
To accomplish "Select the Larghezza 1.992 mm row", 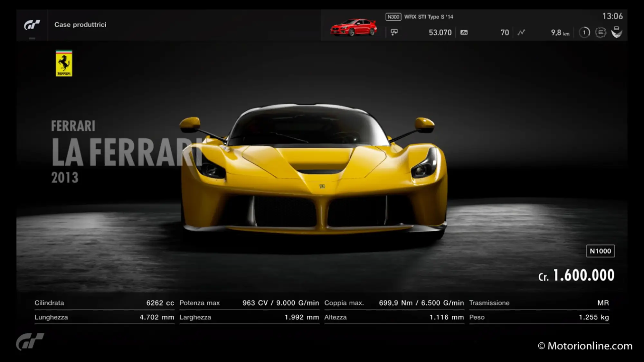I will click(x=249, y=317).
